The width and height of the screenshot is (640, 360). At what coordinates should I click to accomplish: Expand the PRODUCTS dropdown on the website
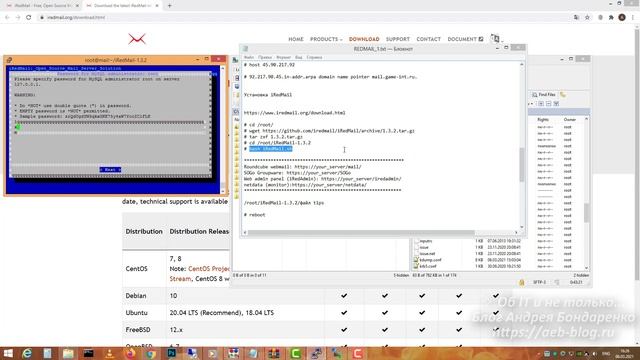pyautogui.click(x=326, y=39)
